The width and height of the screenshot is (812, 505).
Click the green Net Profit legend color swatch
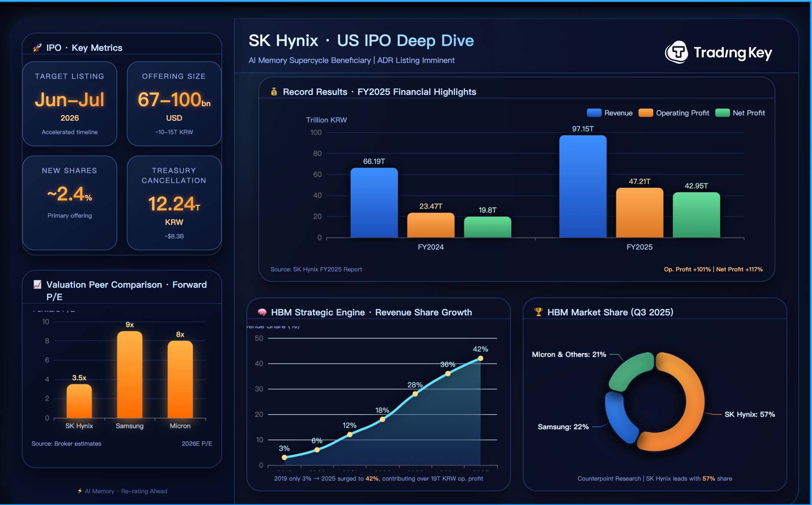[x=722, y=113]
